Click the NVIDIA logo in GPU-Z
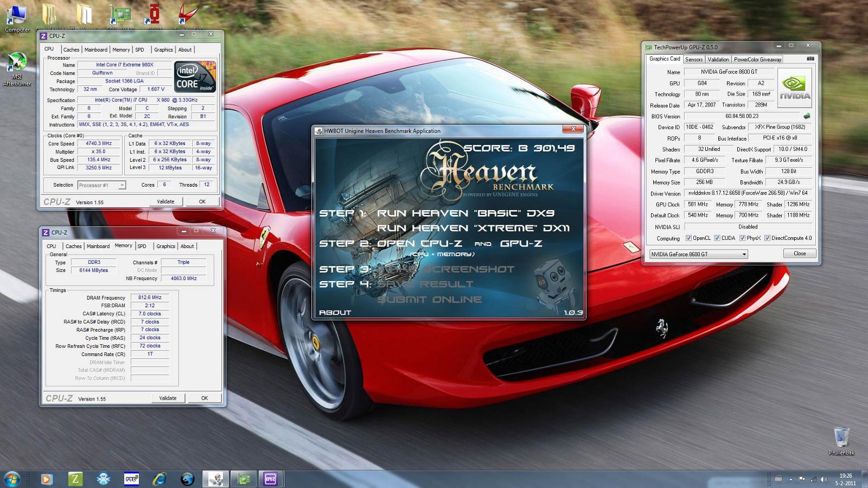This screenshot has height=488, width=868. [795, 87]
